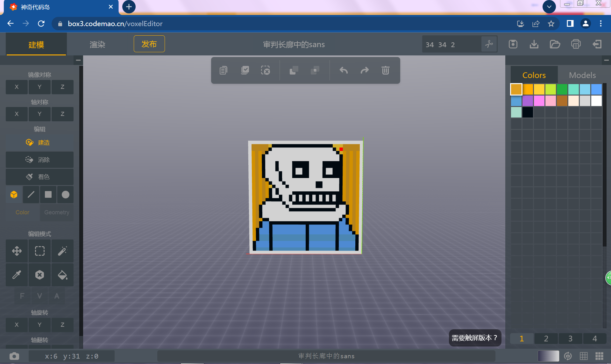Select the 建造 build mode
The image size is (611, 364).
[x=39, y=143]
